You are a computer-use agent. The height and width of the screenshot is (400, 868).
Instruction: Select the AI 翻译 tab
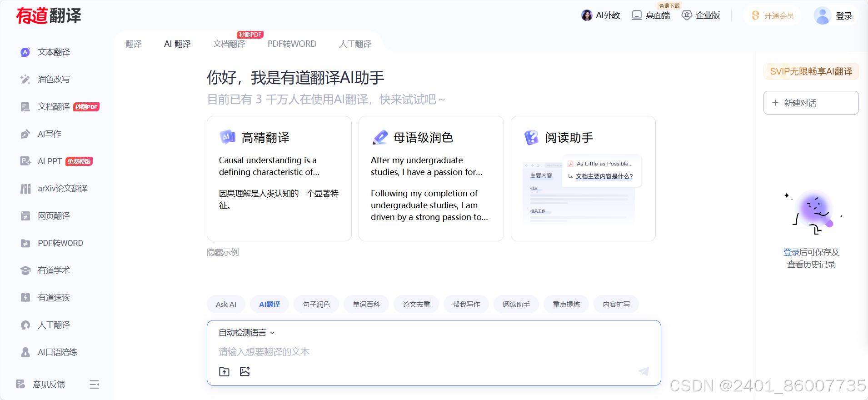tap(177, 44)
